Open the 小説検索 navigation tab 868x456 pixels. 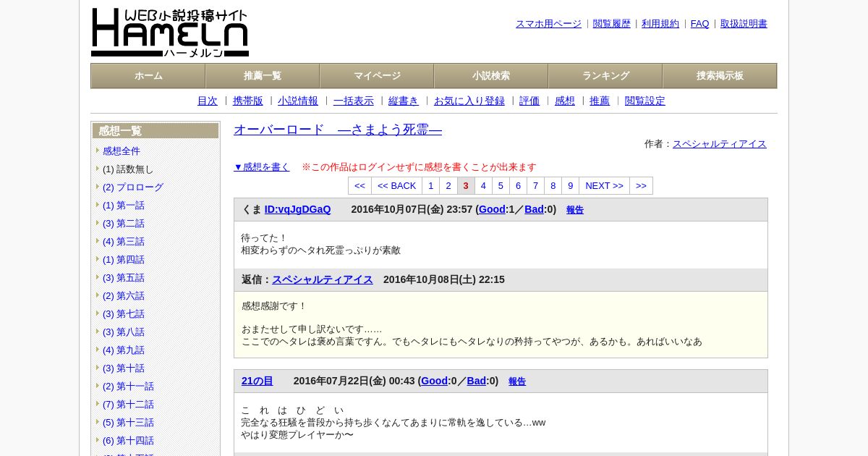tap(491, 76)
